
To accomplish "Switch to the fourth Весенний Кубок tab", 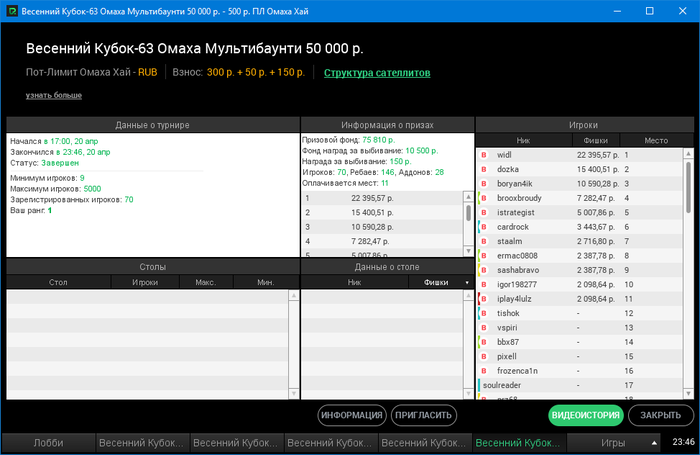I will pyautogui.click(x=425, y=443).
